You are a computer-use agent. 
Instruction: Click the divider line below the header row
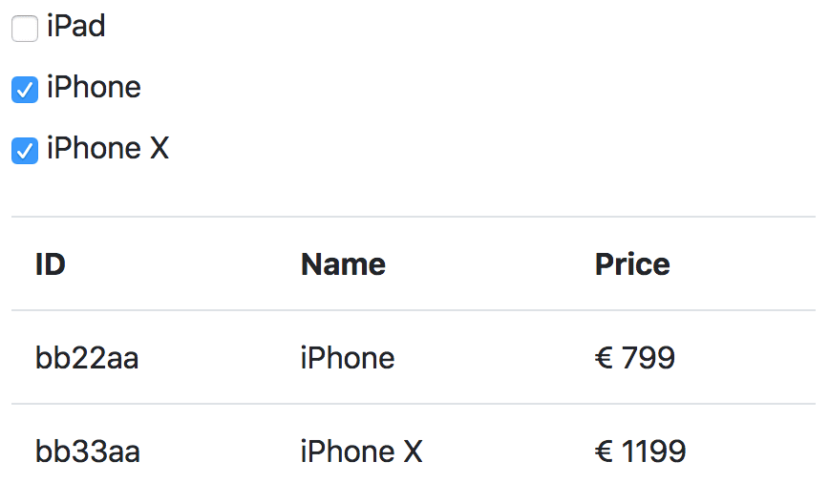click(x=414, y=310)
